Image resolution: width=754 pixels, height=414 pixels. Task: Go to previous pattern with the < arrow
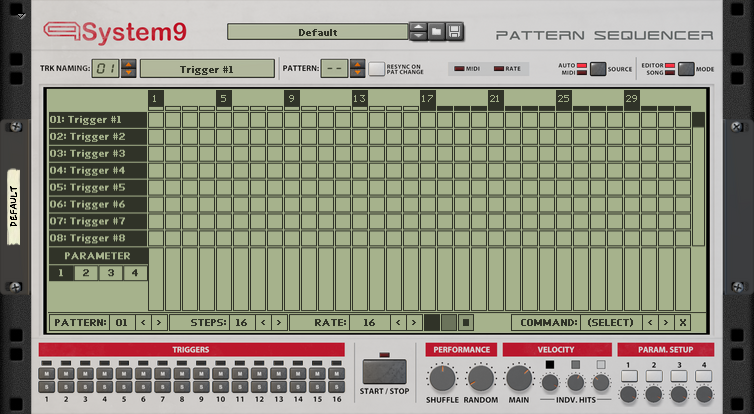(143, 323)
